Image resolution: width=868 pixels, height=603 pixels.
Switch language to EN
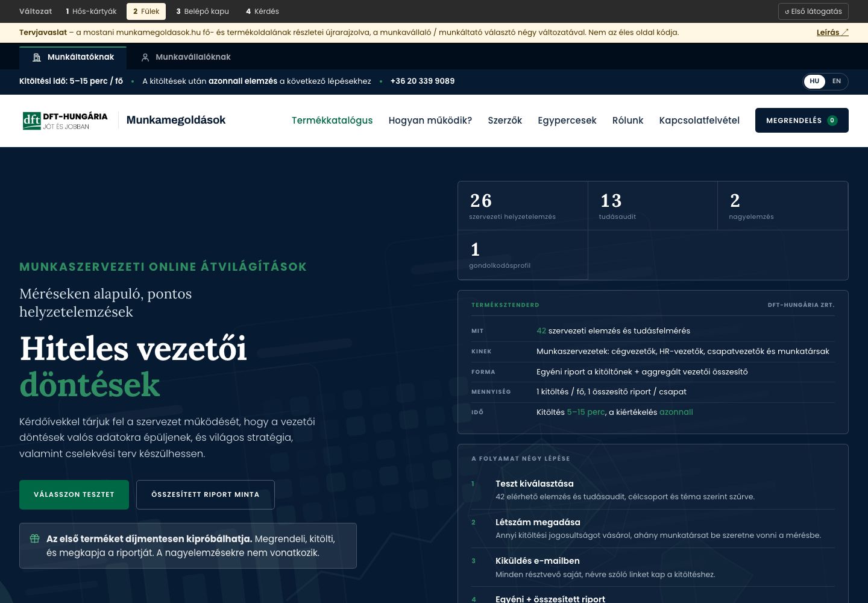click(x=837, y=81)
